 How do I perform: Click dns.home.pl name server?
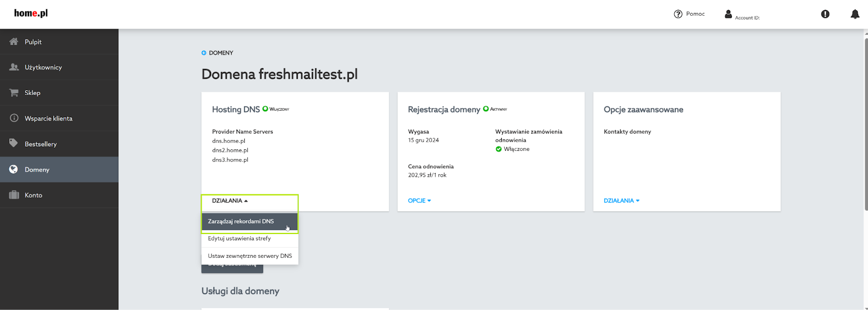[228, 141]
